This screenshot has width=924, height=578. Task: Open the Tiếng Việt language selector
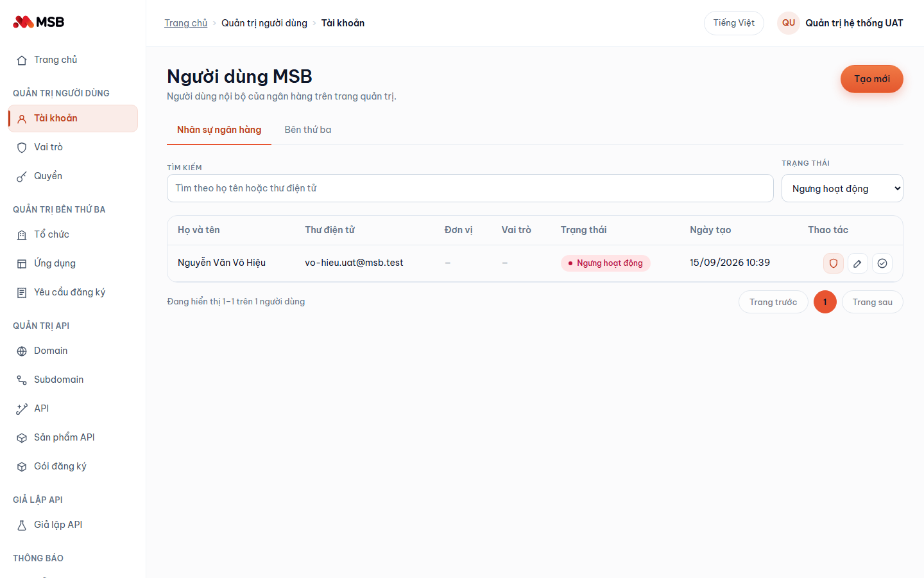pos(734,23)
